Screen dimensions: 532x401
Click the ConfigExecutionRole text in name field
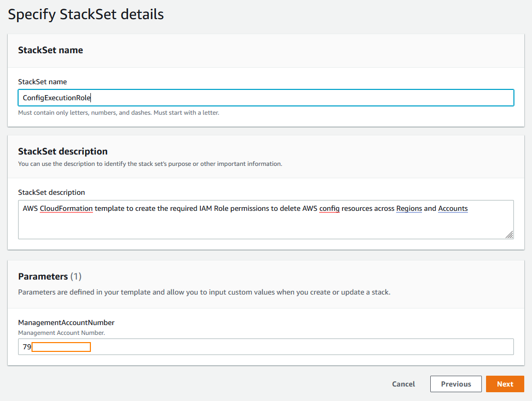(x=55, y=98)
